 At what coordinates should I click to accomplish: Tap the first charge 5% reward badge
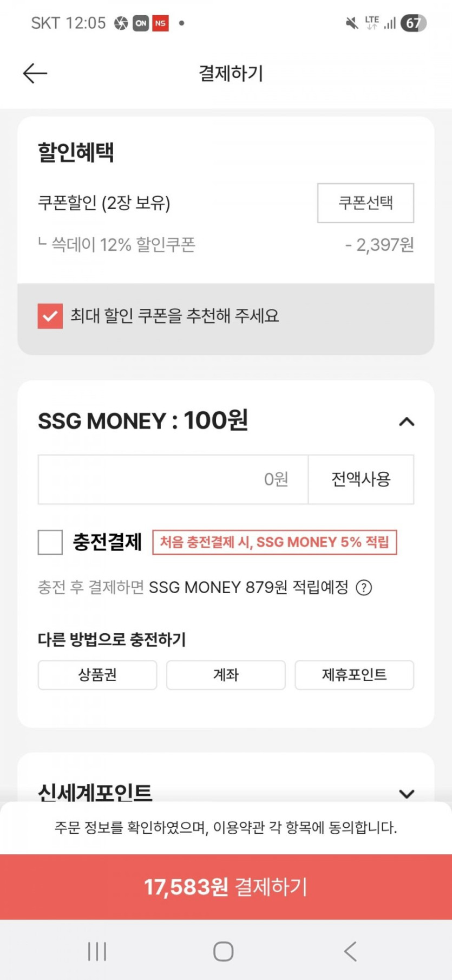coord(274,542)
